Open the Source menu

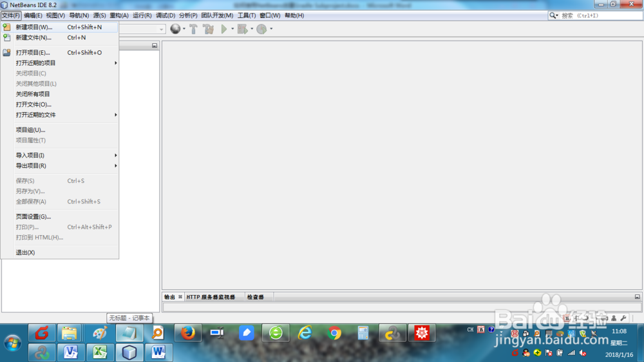pyautogui.click(x=99, y=15)
